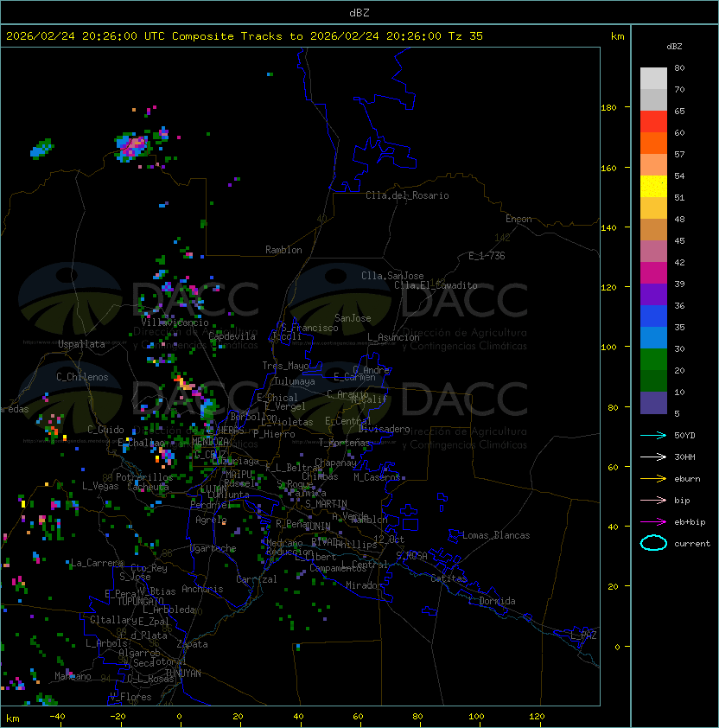719x728 pixels.
Task: Click the 'Catitas' map label
Action: 449,578
